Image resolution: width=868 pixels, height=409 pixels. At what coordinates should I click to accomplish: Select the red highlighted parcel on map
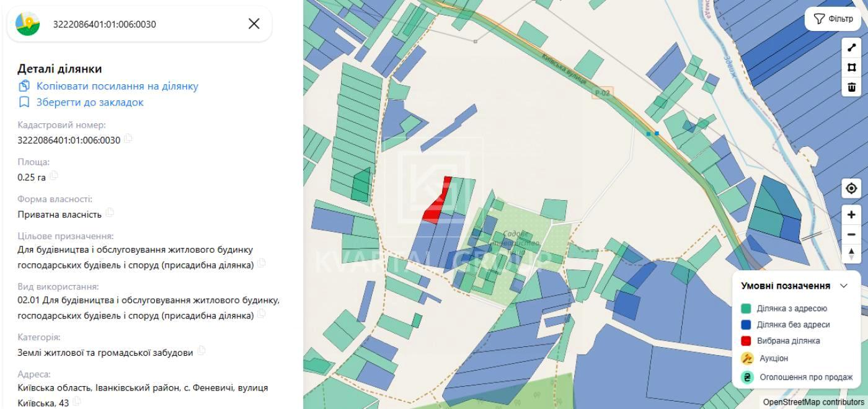(x=436, y=208)
